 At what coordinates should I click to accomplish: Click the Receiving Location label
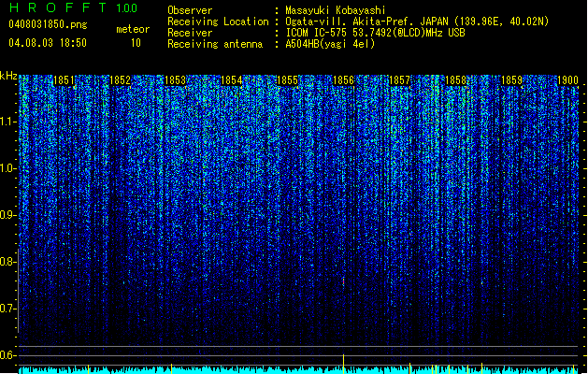point(218,22)
